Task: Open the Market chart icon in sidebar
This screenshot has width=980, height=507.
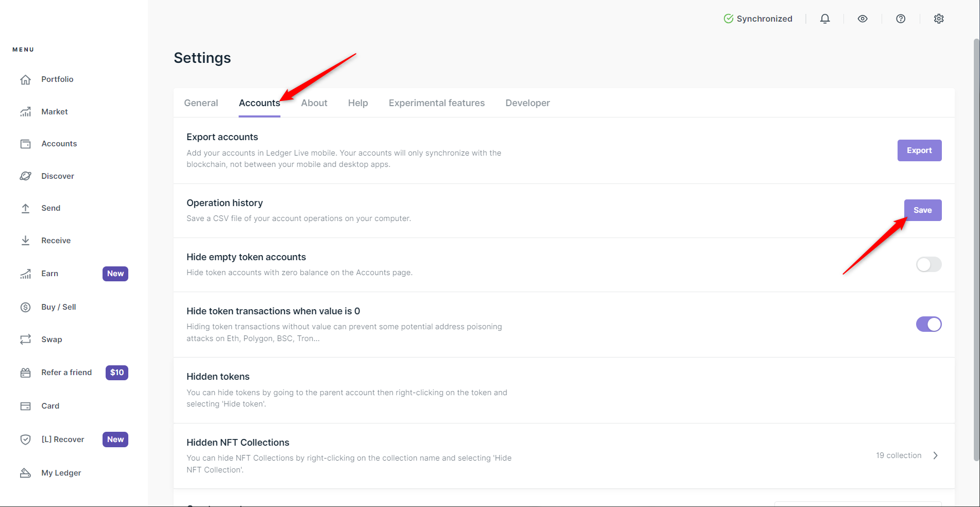Action: [25, 112]
